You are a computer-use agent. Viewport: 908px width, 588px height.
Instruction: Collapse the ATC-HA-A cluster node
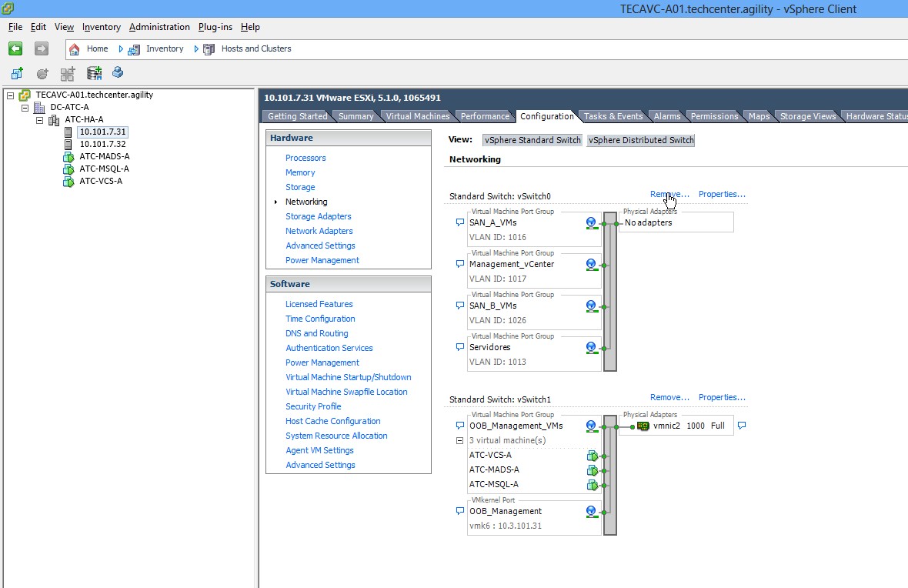pos(39,120)
